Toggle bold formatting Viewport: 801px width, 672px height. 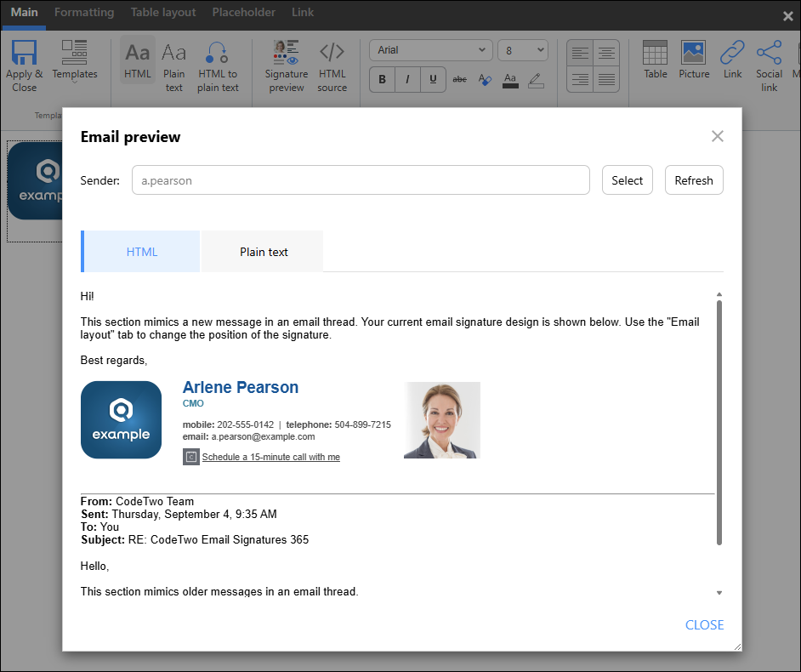click(x=382, y=79)
